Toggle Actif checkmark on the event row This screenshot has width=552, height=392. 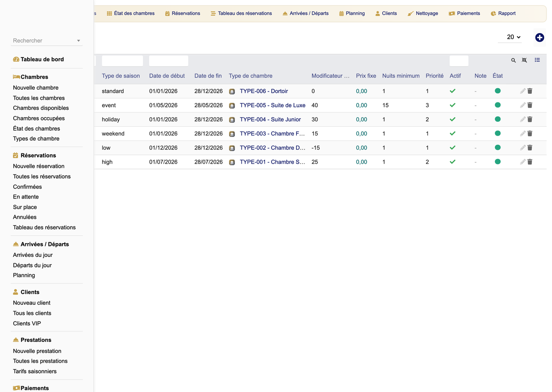pyautogui.click(x=453, y=105)
